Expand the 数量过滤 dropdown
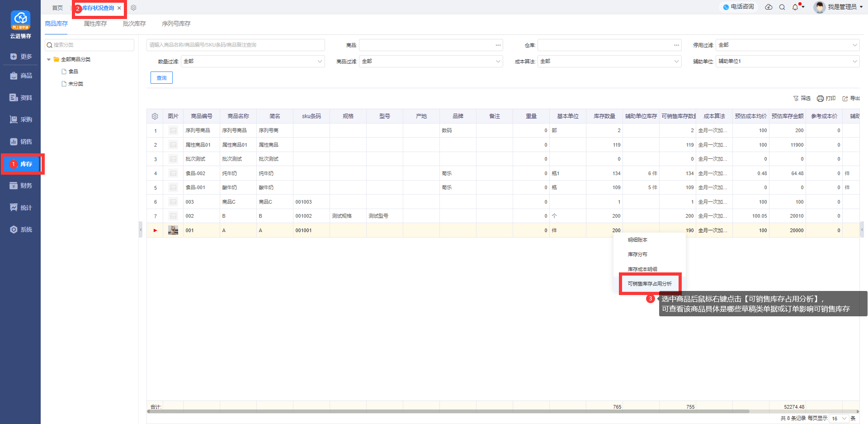This screenshot has height=424, width=868. pos(252,62)
